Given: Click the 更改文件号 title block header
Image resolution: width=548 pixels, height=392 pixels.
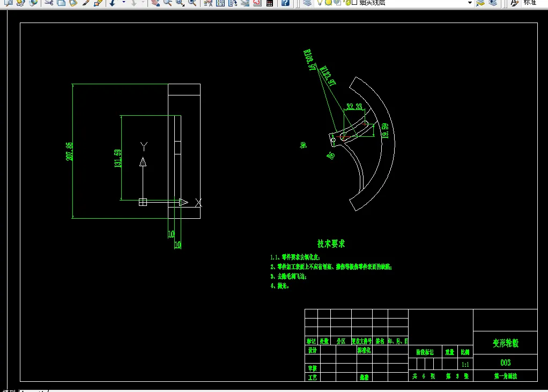Looking at the screenshot, I should [362, 341].
